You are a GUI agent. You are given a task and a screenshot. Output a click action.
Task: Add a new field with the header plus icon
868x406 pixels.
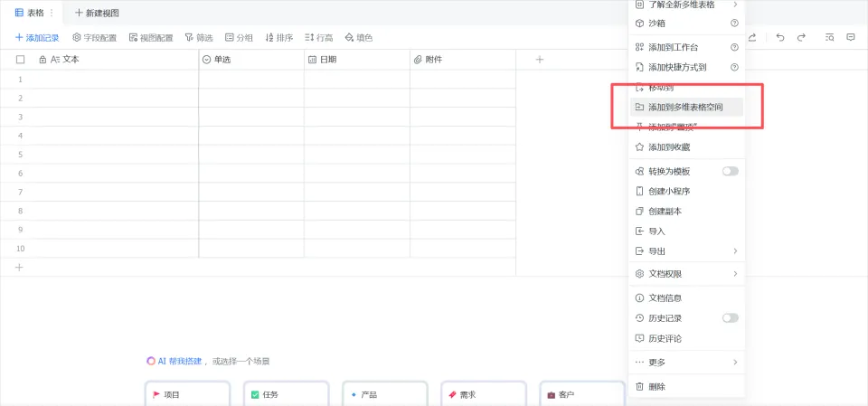click(x=540, y=60)
